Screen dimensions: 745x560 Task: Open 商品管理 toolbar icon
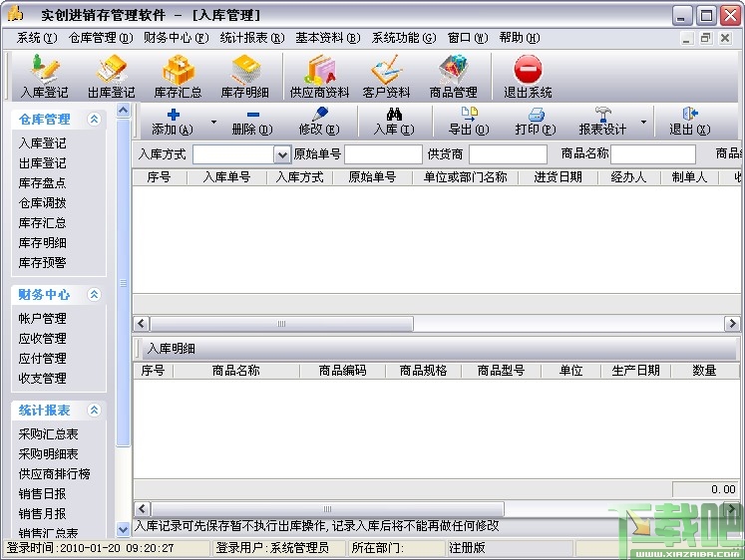(453, 70)
